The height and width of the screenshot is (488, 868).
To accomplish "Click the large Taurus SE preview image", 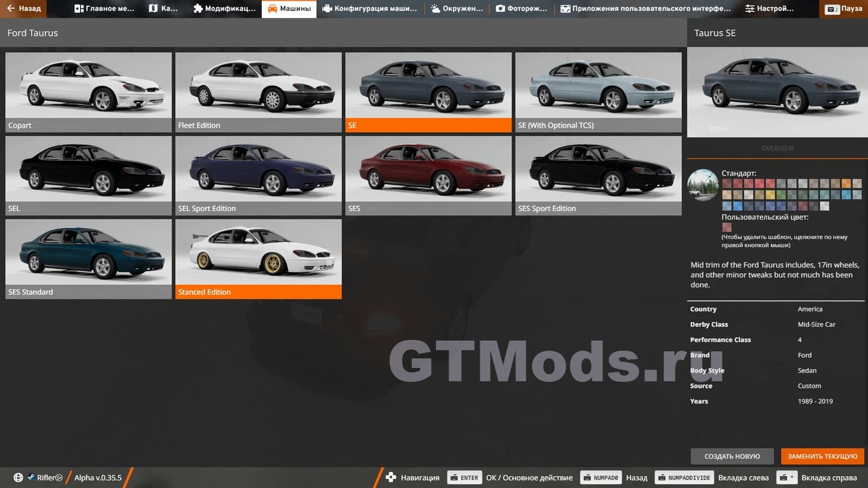I will coord(777,92).
